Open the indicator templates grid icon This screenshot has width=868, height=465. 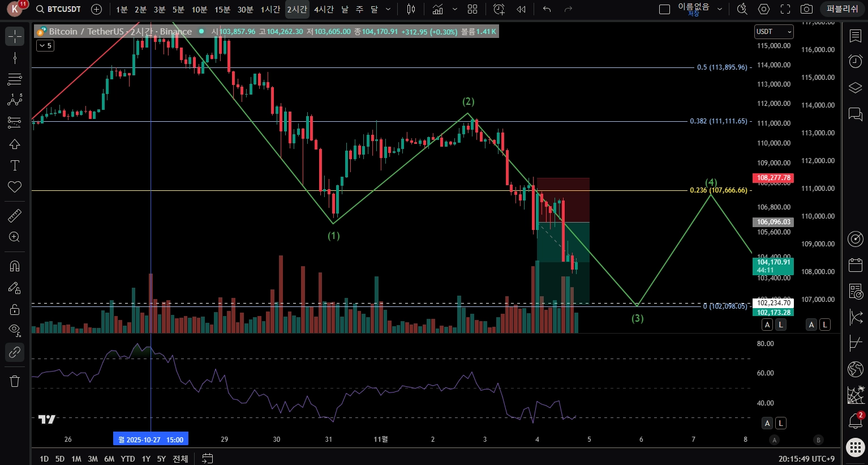coord(472,9)
